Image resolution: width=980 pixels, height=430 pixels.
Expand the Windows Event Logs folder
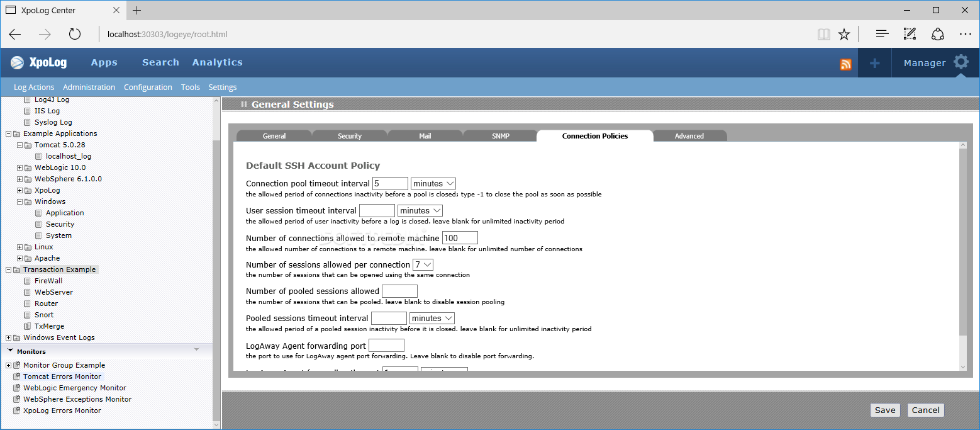8,337
